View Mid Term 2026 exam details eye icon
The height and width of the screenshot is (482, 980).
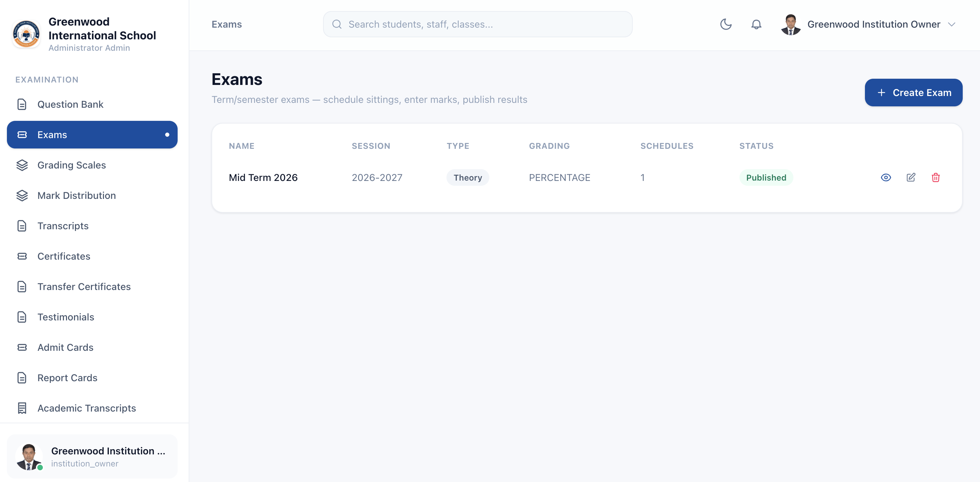(886, 177)
